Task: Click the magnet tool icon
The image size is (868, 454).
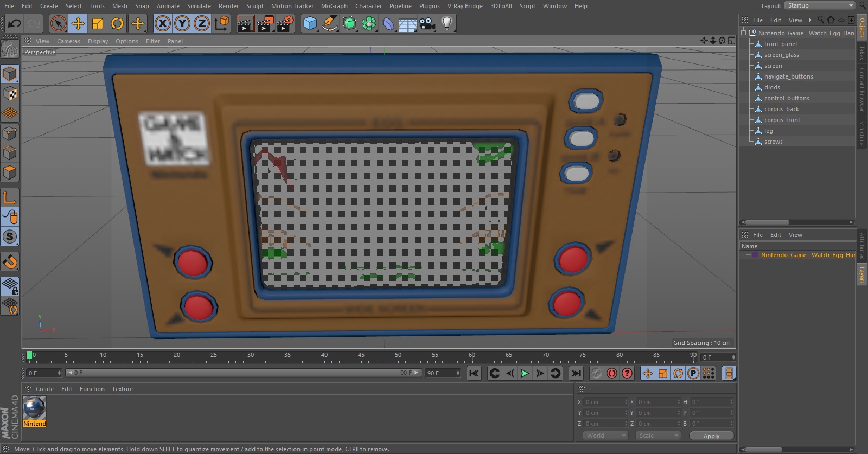Action: [10, 261]
